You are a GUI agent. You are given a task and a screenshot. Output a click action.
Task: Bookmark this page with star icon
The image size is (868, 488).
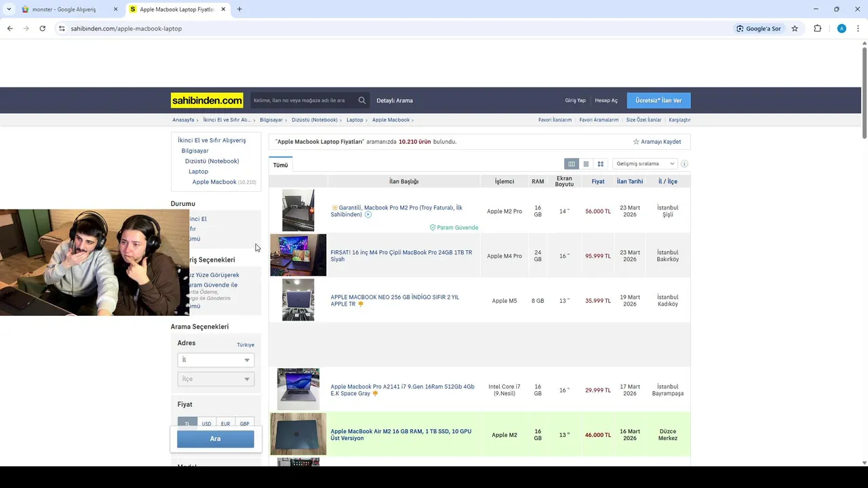point(795,28)
